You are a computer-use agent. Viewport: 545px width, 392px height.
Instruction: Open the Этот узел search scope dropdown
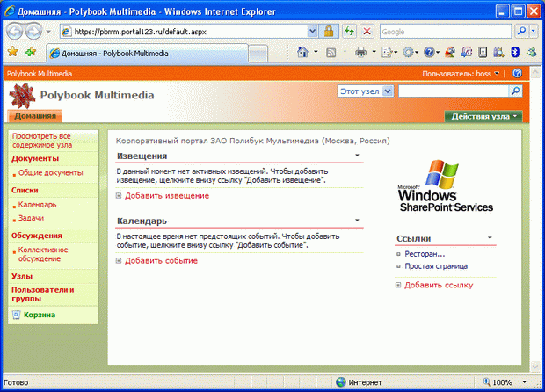[x=365, y=91]
